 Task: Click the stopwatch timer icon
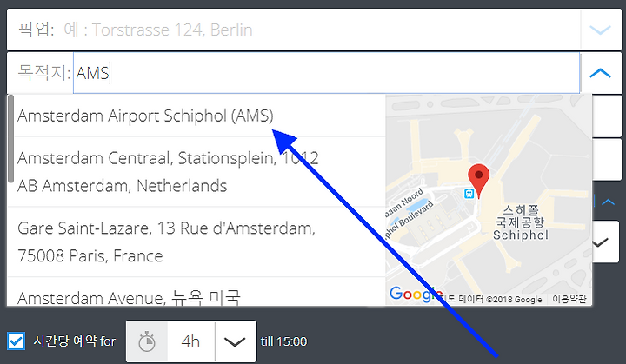[147, 342]
